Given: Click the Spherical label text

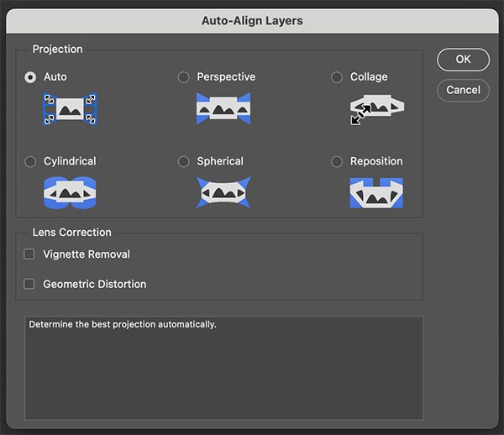Looking at the screenshot, I should click(220, 161).
